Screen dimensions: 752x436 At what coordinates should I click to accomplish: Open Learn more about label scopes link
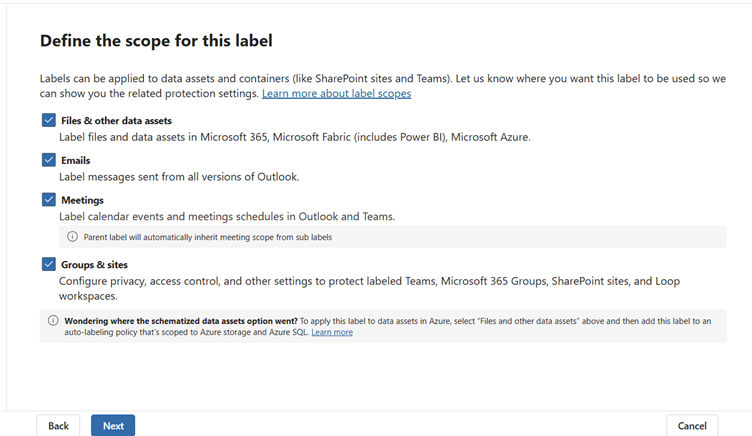(336, 94)
